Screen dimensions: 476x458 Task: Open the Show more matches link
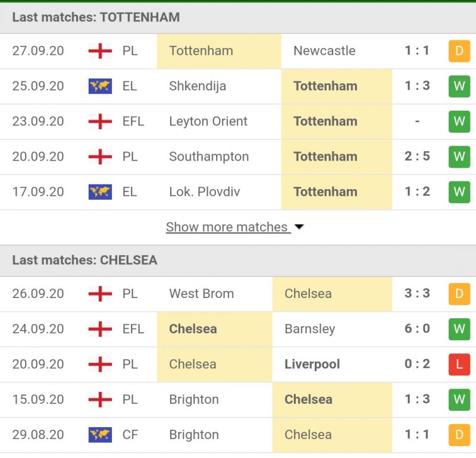pyautogui.click(x=227, y=227)
